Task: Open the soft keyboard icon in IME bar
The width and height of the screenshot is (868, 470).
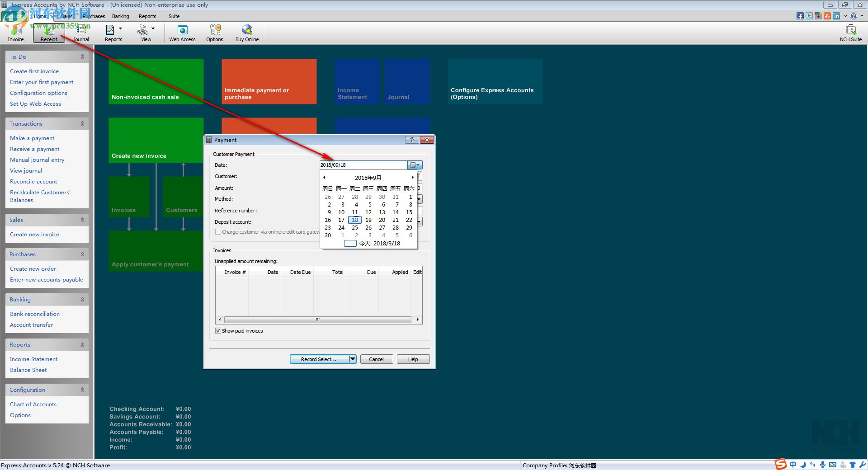Action: coord(833,465)
